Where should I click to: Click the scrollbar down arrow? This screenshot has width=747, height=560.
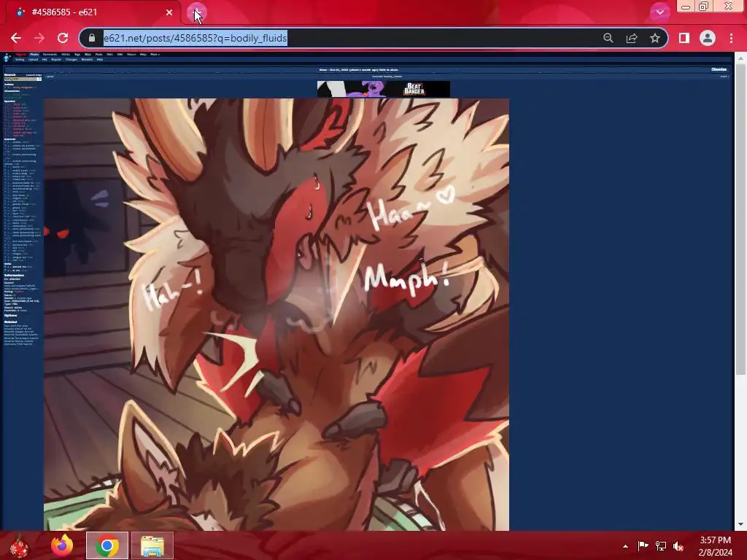tap(740, 525)
